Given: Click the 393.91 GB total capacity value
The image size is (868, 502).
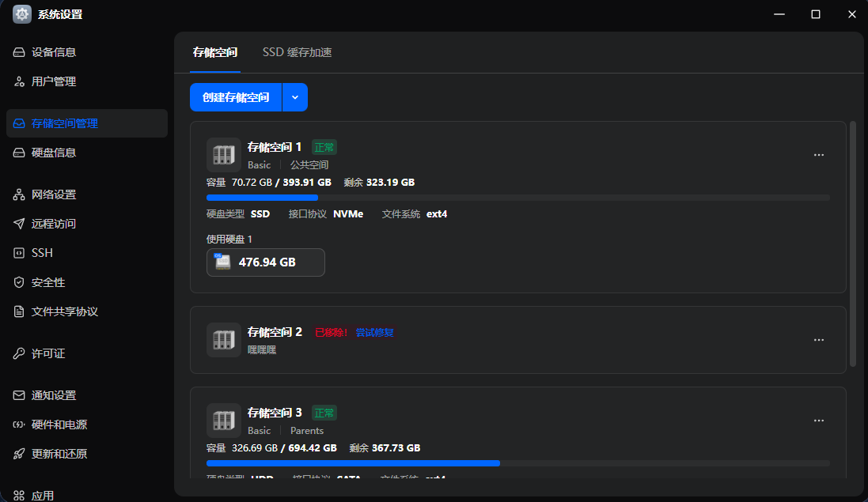Looking at the screenshot, I should pos(307,183).
